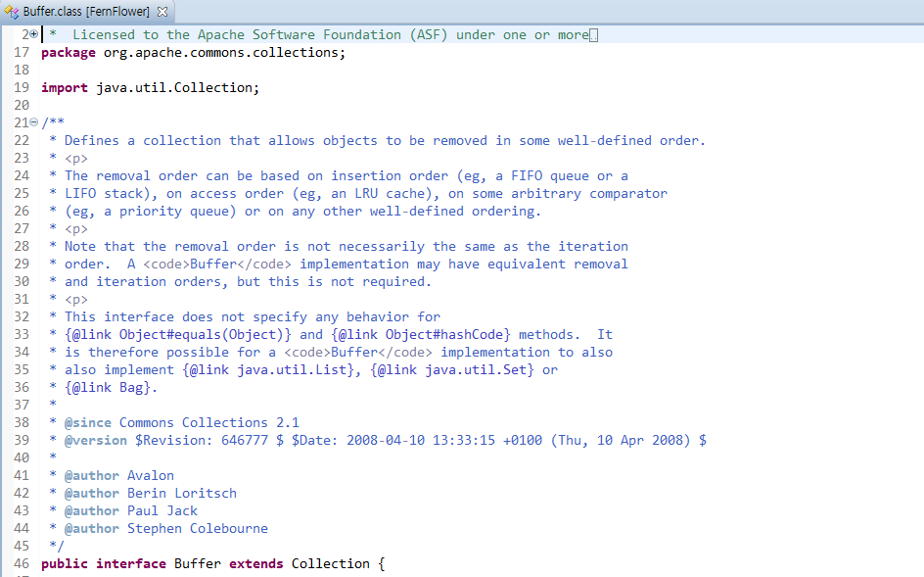Click '$Revision: 646777 $' text
This screenshot has height=577, width=924.
pos(209,441)
